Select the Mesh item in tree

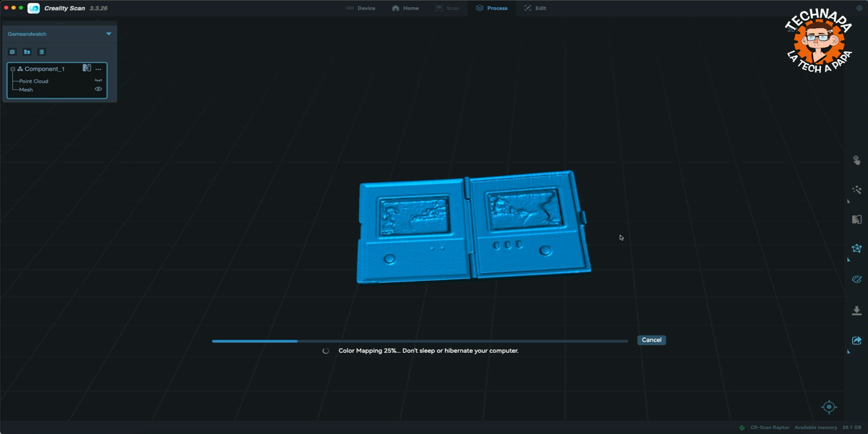coord(26,90)
